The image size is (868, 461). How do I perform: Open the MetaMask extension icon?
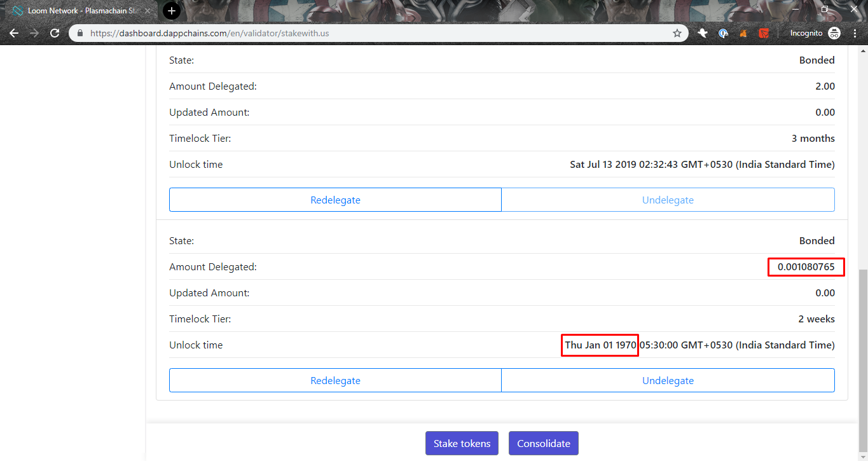pos(743,32)
